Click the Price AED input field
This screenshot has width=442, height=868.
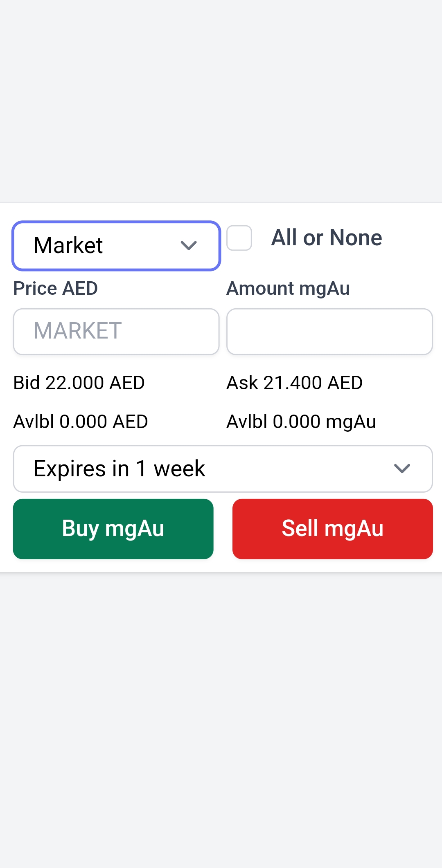[116, 332]
